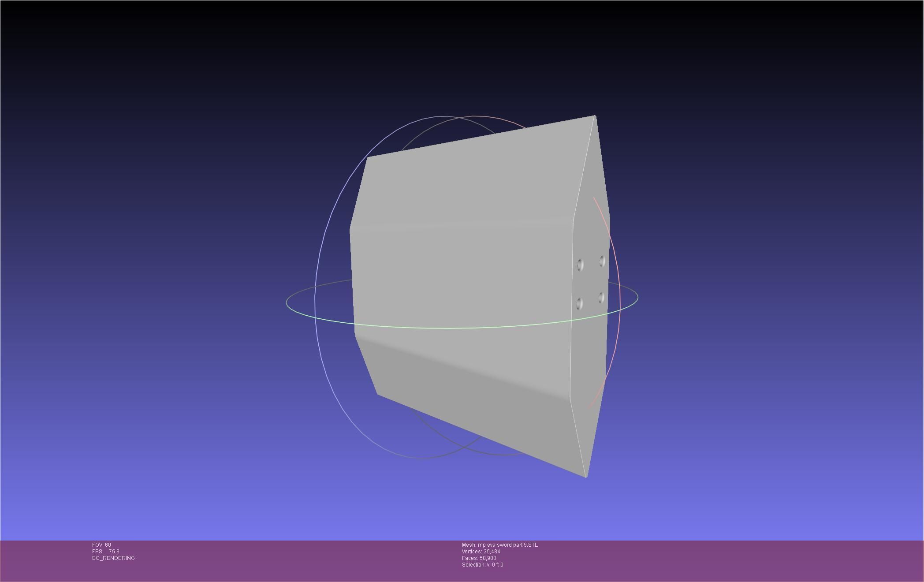Click the lower-right screw hole on the mesh

click(x=601, y=298)
